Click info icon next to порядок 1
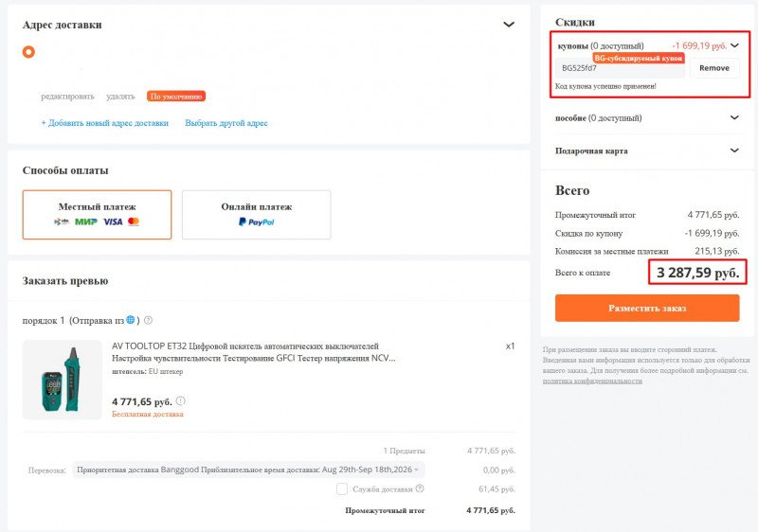The width and height of the screenshot is (758, 532). [x=149, y=320]
